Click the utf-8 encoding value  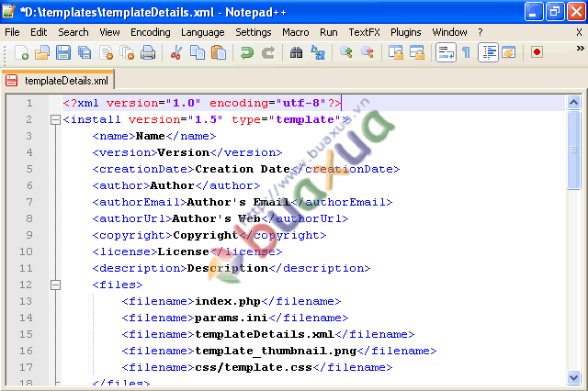300,103
